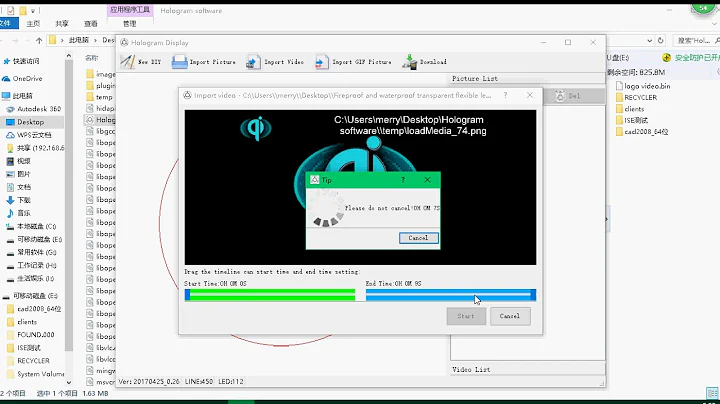Click Cancel in the Import video dialog
Viewport: 720px width, 404px height.
click(510, 316)
